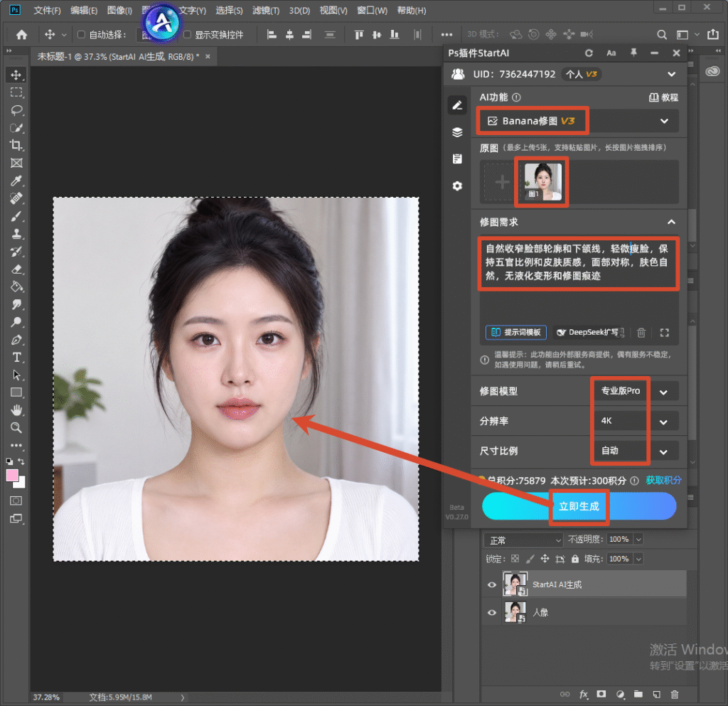Toggle lock position icon in Layers
Image resolution: width=728 pixels, height=706 pixels.
[x=545, y=559]
